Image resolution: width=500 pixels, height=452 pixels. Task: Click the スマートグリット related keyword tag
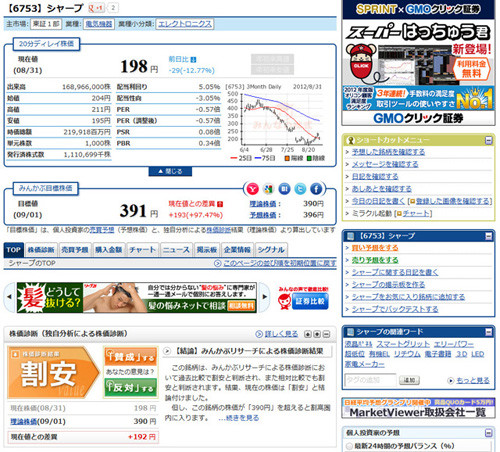(x=403, y=344)
